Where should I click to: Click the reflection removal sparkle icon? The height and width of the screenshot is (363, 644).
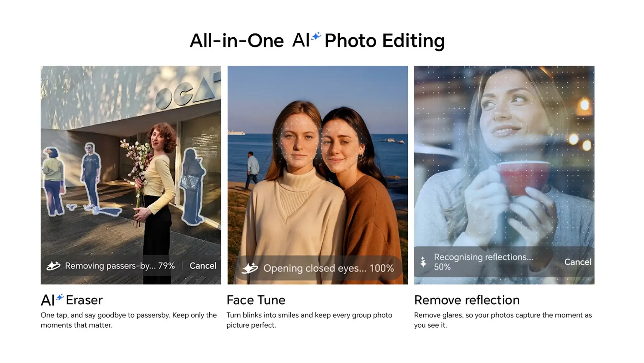pos(423,262)
